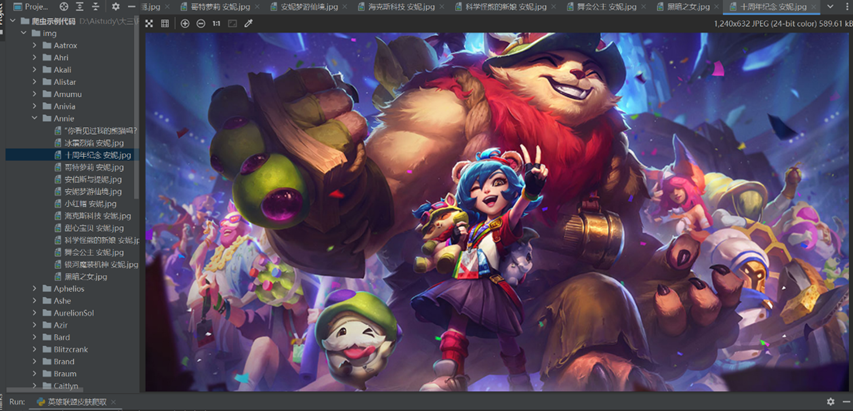Expand the Aatrox folder

click(x=35, y=46)
